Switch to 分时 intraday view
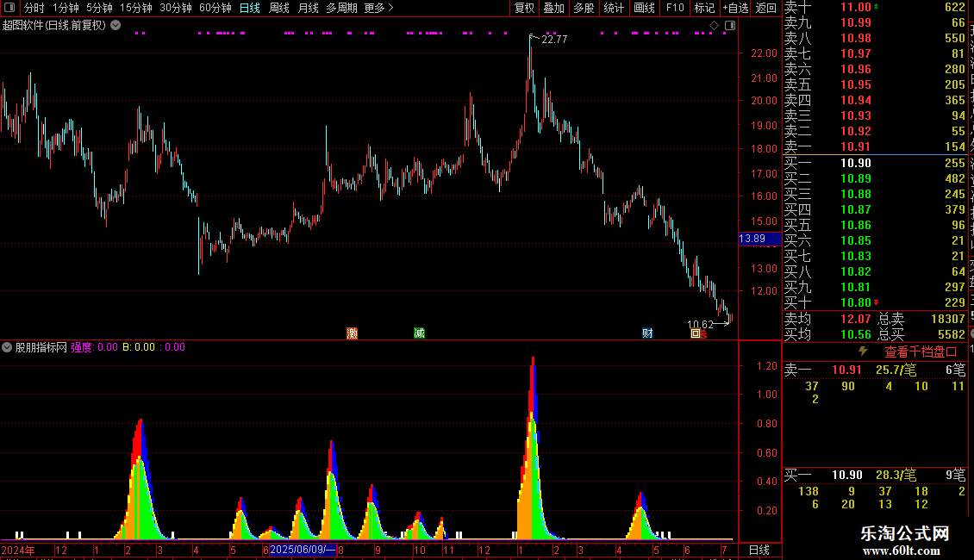The image size is (974, 560). [x=34, y=8]
